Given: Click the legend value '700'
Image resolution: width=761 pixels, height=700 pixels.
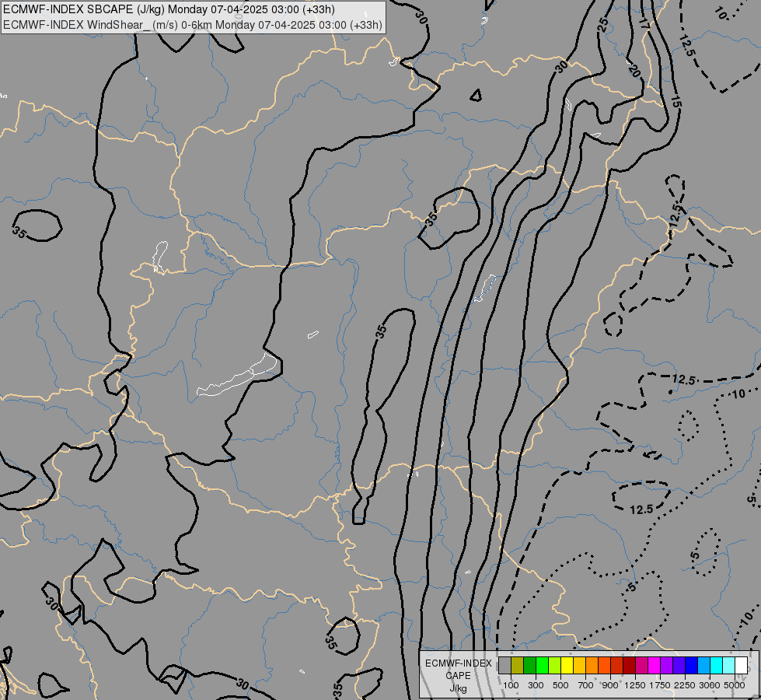Looking at the screenshot, I should (586, 685).
